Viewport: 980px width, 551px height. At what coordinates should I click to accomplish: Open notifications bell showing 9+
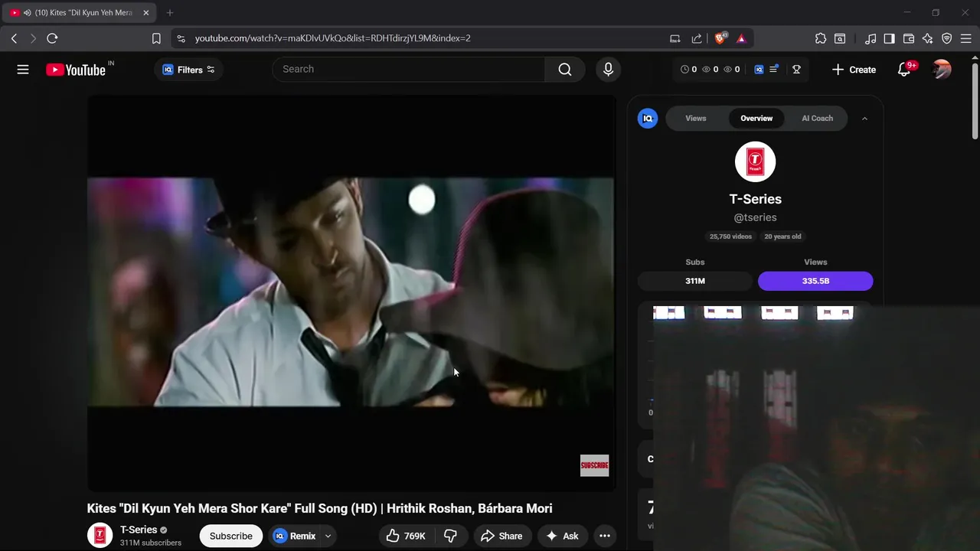(904, 70)
